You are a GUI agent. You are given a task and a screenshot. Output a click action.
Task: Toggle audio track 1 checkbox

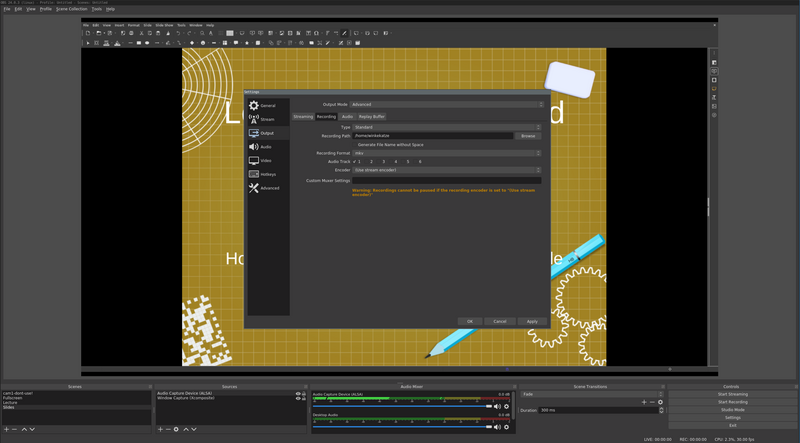(355, 161)
